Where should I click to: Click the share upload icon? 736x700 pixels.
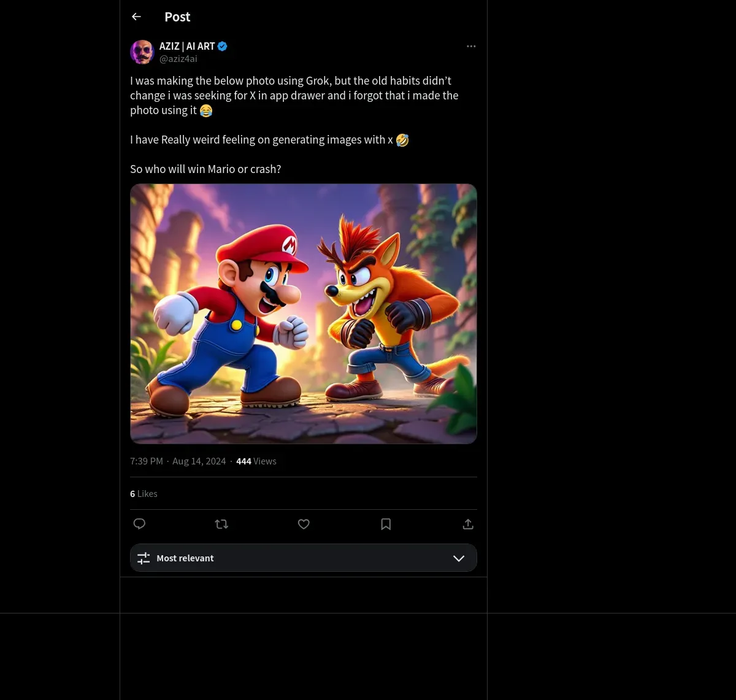[x=468, y=524]
